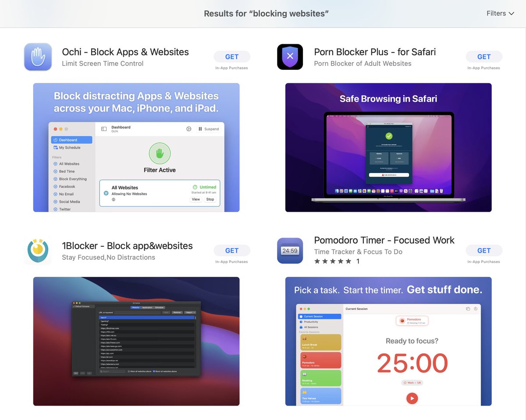This screenshot has height=420, width=526.
Task: Click the Results for "blocking websites" heading
Action: click(267, 14)
